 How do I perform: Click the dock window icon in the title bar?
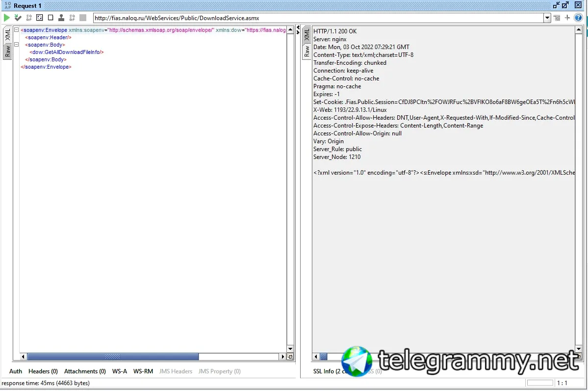pyautogui.click(x=557, y=5)
